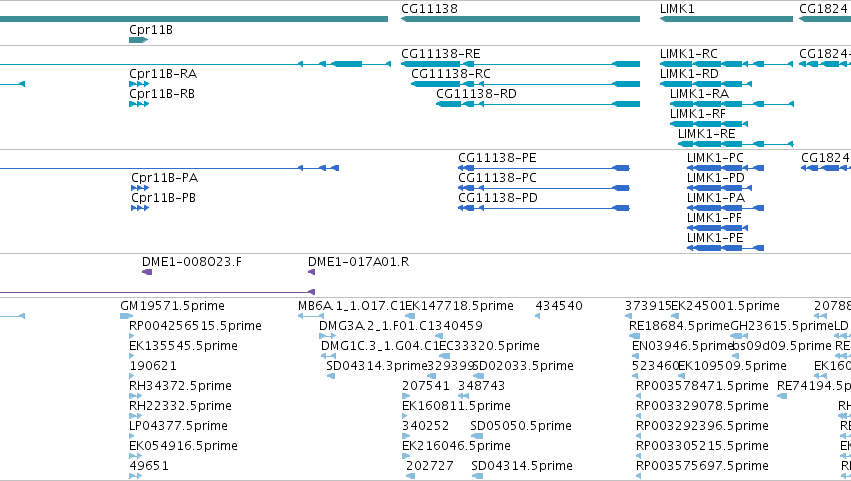Select EST EK147718.5prime

(x=460, y=306)
